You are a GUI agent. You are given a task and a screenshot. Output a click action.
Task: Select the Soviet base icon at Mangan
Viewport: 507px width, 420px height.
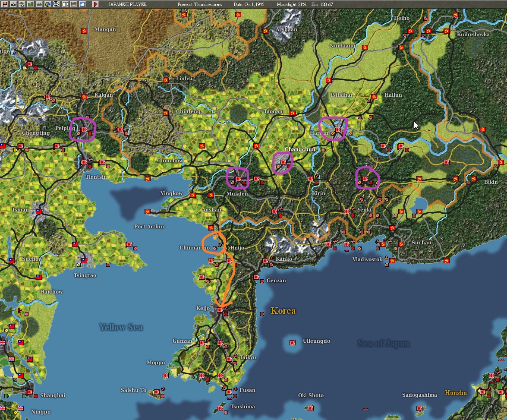click(x=84, y=31)
